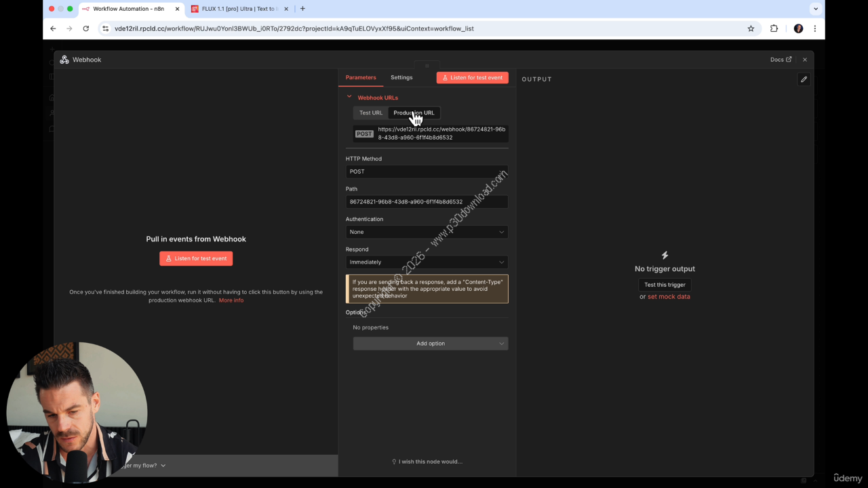Viewport: 868px width, 488px height.
Task: Expand Add option dropdown
Action: (430, 344)
